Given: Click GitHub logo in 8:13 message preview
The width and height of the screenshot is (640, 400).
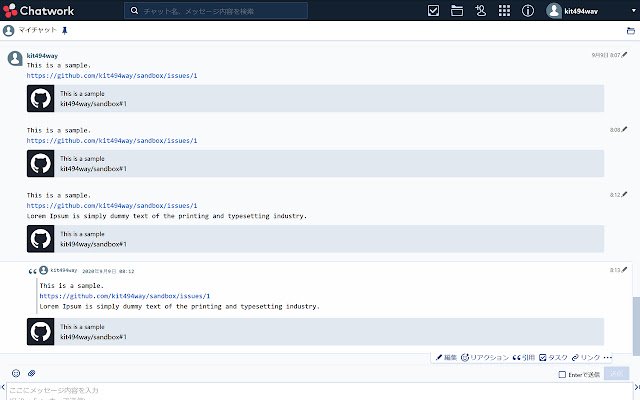Looking at the screenshot, I should tap(40, 332).
